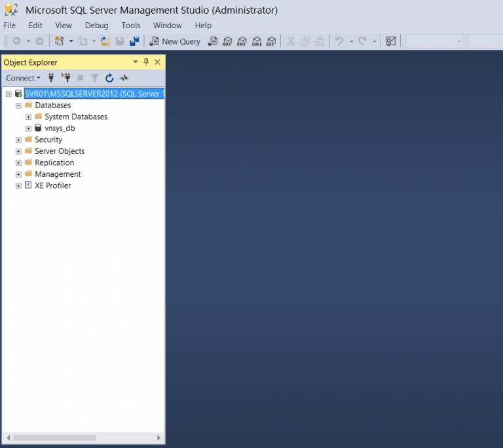Close the Object Explorer panel
The width and height of the screenshot is (503, 448).
tap(157, 62)
